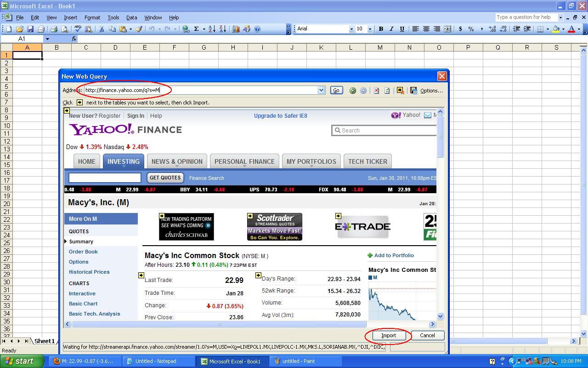Open the Font Color dropdown arrow

tap(579, 29)
